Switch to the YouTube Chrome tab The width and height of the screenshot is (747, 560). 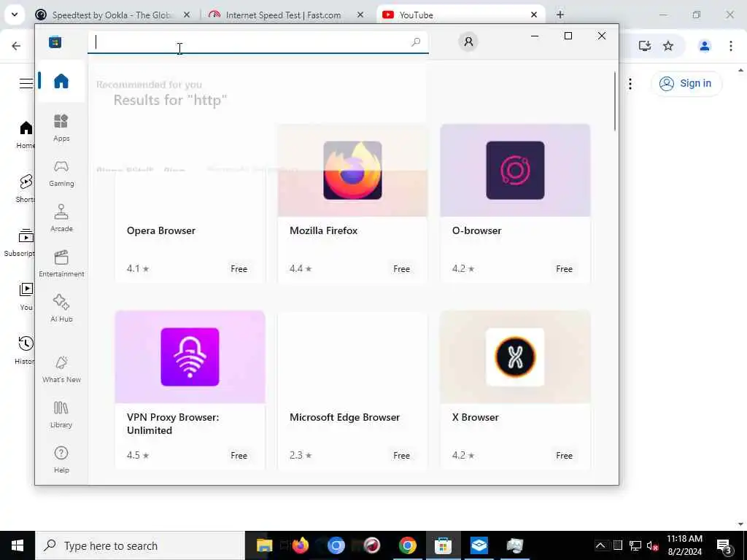[460, 15]
